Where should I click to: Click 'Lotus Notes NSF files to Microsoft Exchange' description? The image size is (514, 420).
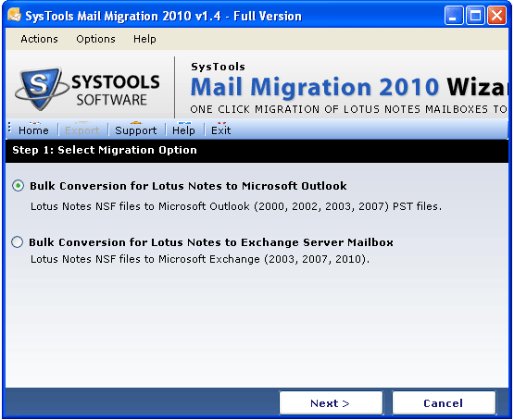pos(200,259)
